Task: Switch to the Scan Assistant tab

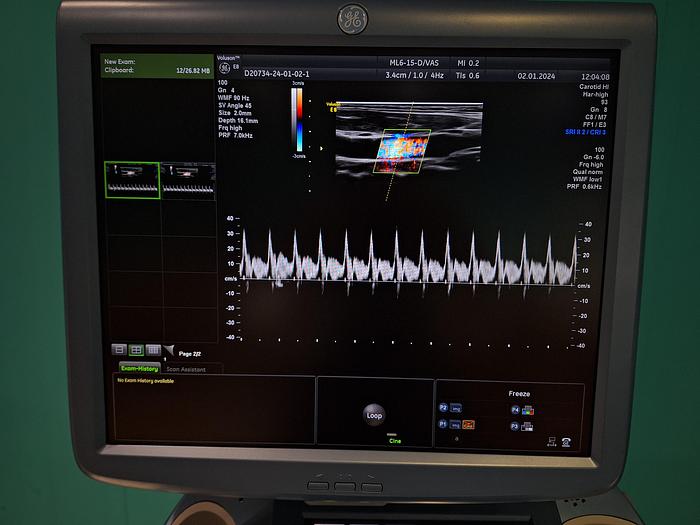Action: (x=186, y=370)
